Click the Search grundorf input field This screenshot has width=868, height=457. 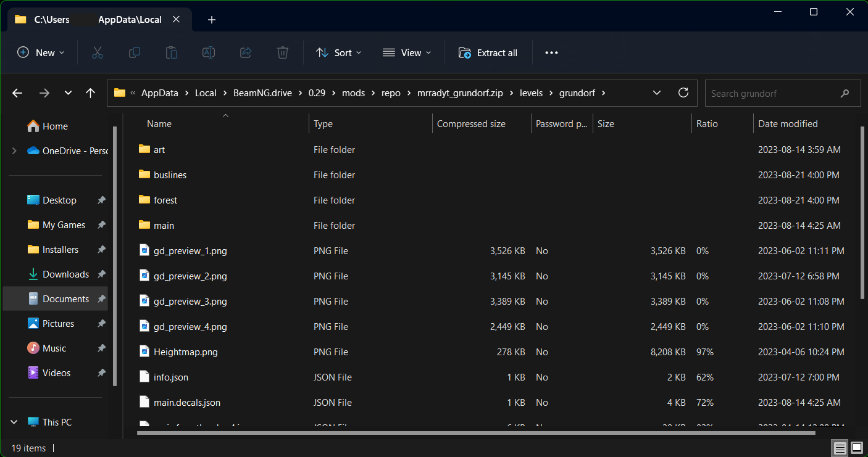click(x=772, y=94)
